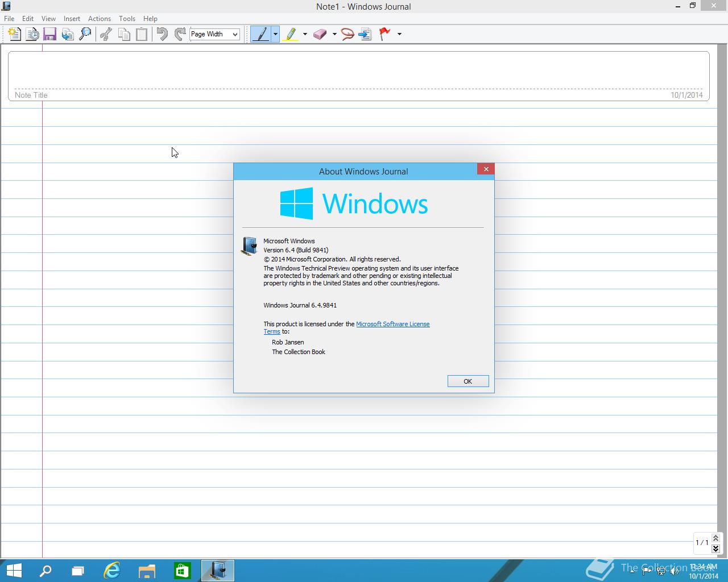Close the About Windows Journal dialog
Viewport: 728px width, 582px height.
point(486,169)
